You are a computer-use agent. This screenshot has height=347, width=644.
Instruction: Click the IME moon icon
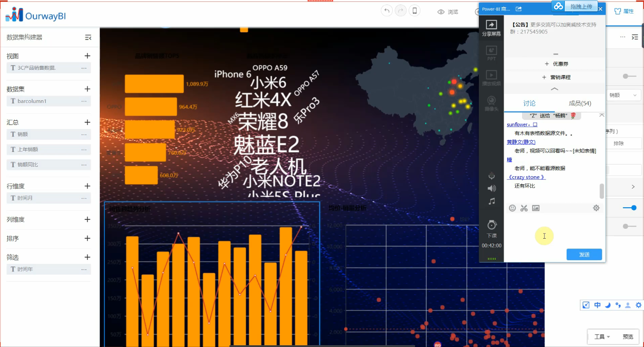pos(608,305)
